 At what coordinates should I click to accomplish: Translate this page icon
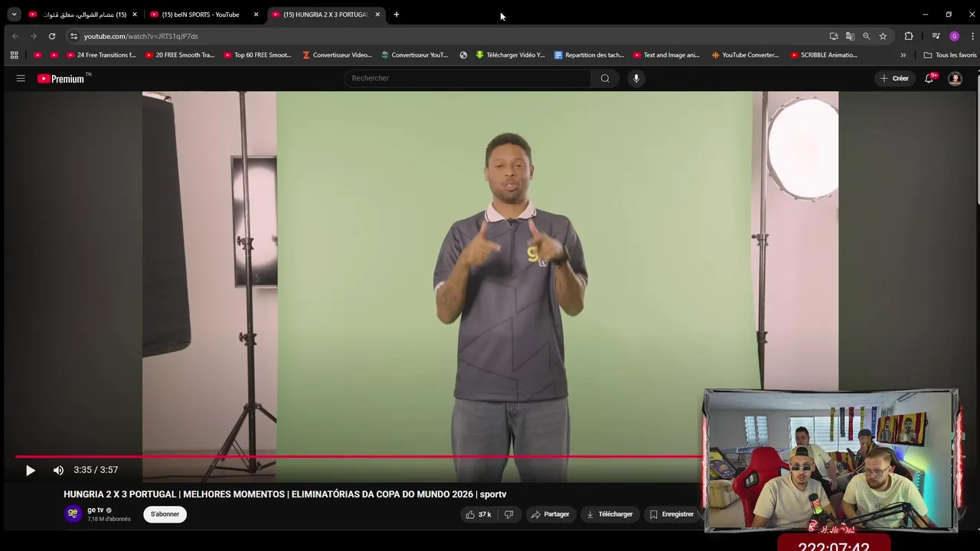click(850, 36)
